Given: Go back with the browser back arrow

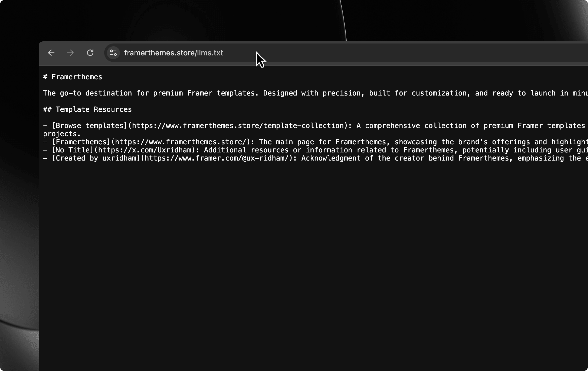Looking at the screenshot, I should [x=51, y=53].
